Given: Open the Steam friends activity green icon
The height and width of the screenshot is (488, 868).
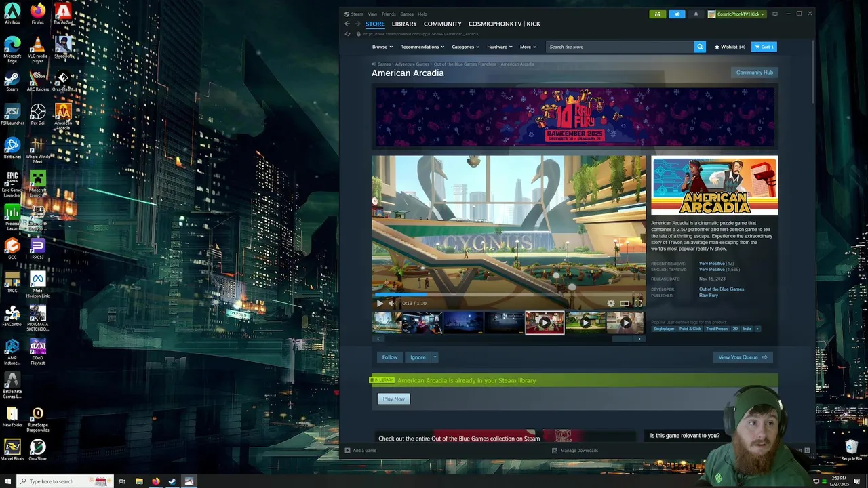Looking at the screenshot, I should click(x=657, y=14).
